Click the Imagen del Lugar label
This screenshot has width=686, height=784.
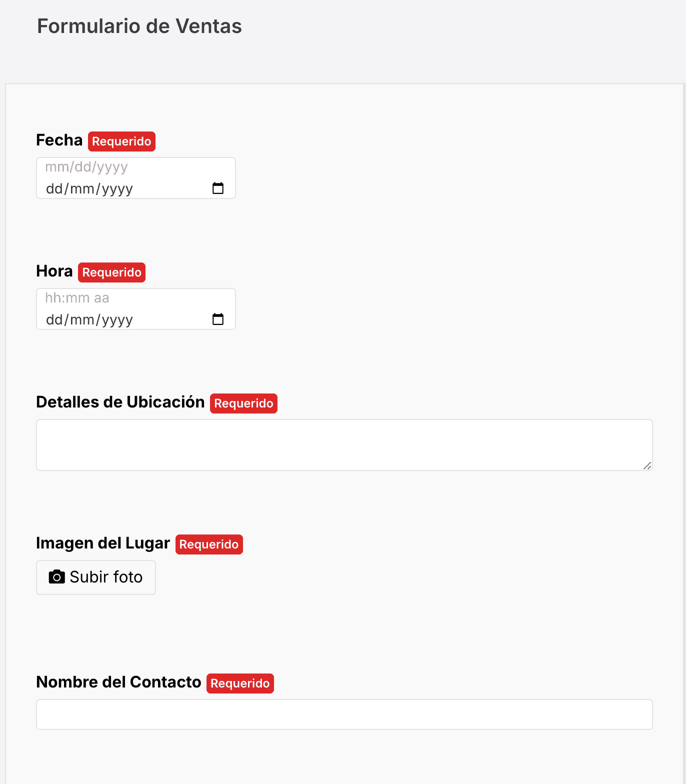[102, 543]
